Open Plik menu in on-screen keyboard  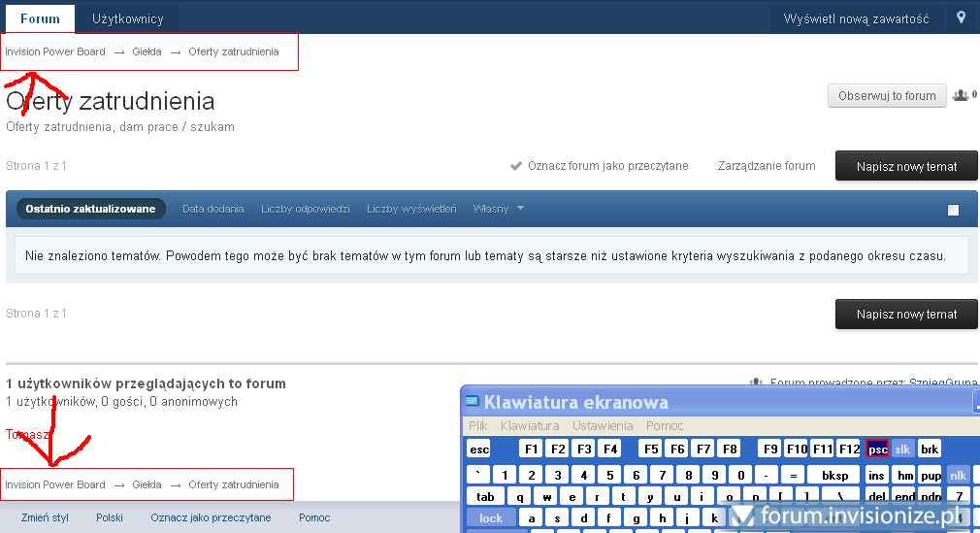coord(478,426)
